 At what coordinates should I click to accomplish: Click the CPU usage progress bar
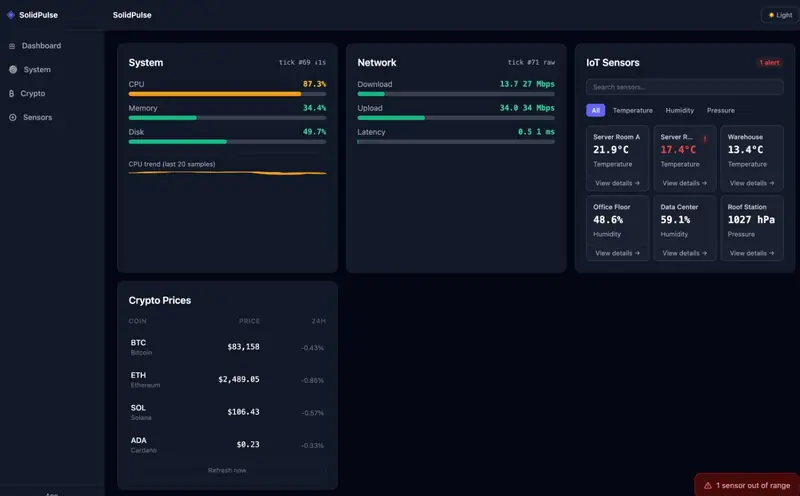tap(227, 94)
